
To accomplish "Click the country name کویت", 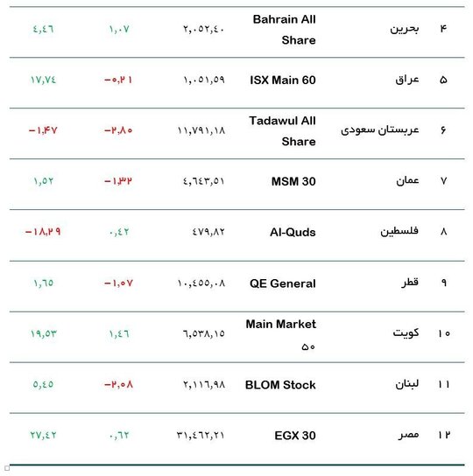I will click(x=406, y=333).
